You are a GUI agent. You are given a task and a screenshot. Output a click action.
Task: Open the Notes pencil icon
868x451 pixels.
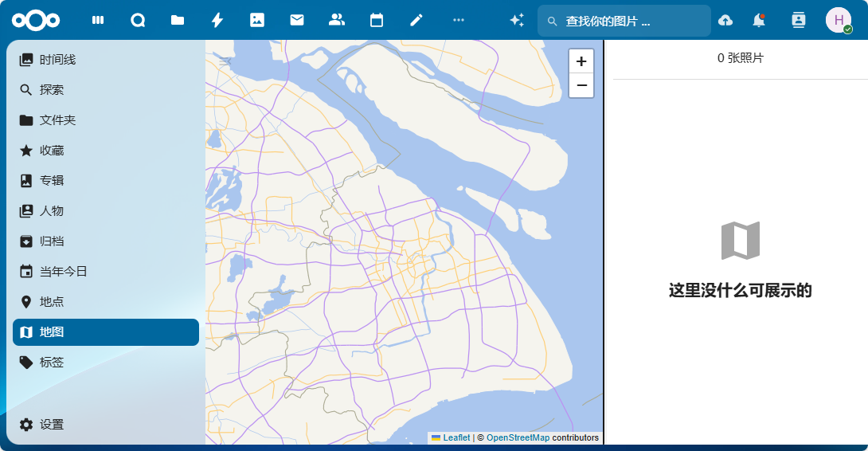point(416,21)
